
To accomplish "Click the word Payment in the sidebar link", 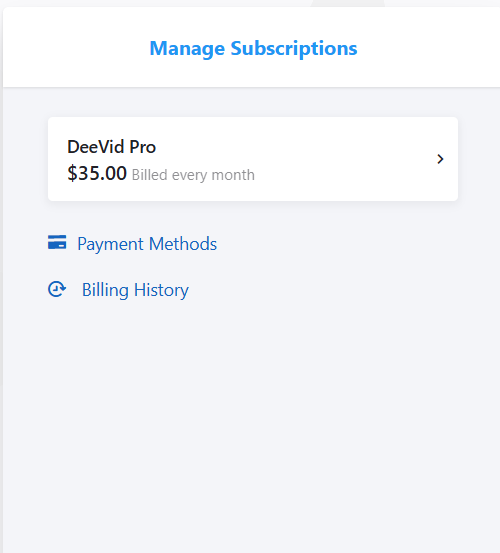I will (x=110, y=244).
